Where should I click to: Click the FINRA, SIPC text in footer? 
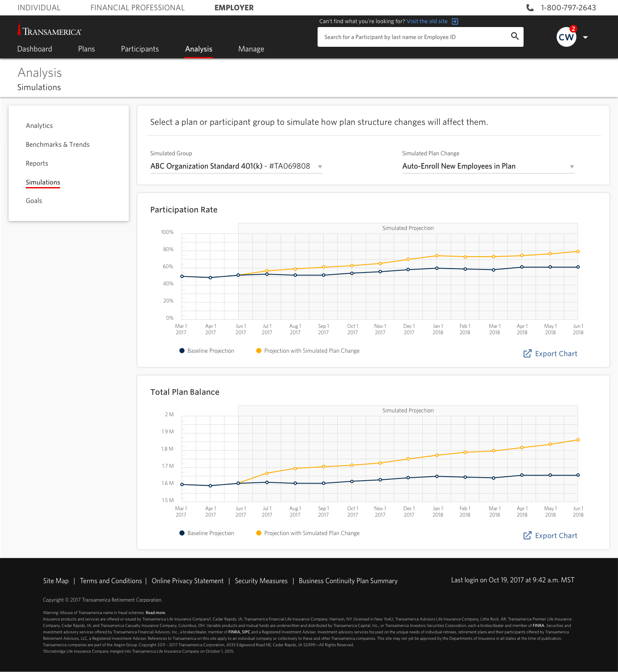pos(239,632)
